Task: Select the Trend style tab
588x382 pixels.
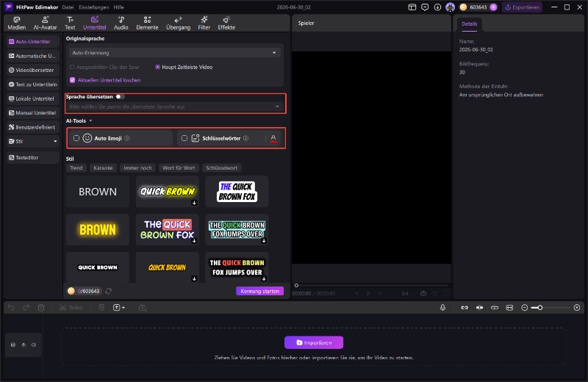Action: point(76,168)
